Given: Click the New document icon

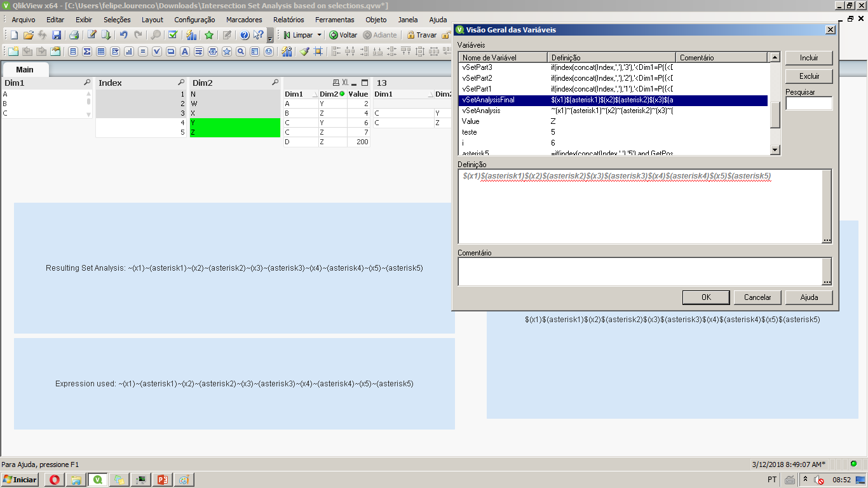Looking at the screenshot, I should (x=14, y=35).
